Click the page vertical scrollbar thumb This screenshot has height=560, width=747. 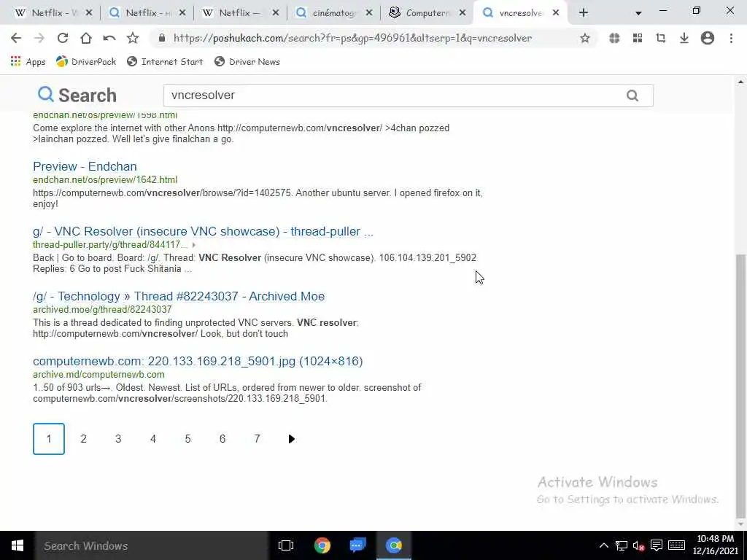coord(740,386)
